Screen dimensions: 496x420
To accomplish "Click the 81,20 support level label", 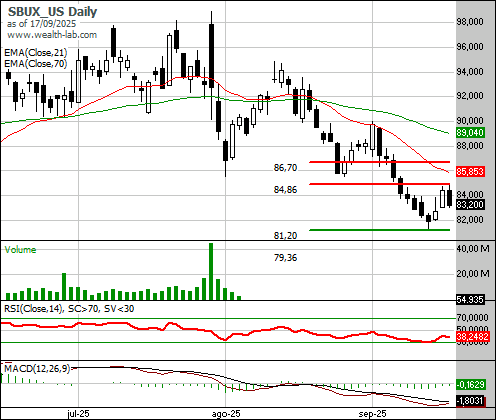I will [285, 235].
